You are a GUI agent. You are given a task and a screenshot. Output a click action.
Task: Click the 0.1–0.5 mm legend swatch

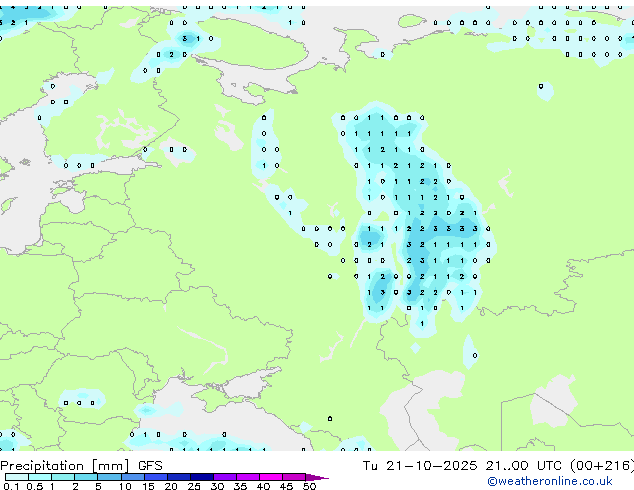pyautogui.click(x=17, y=477)
